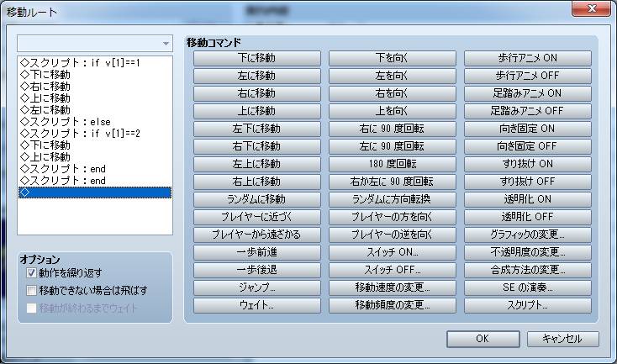
Task: Confirm with the OK button
Action: (483, 339)
